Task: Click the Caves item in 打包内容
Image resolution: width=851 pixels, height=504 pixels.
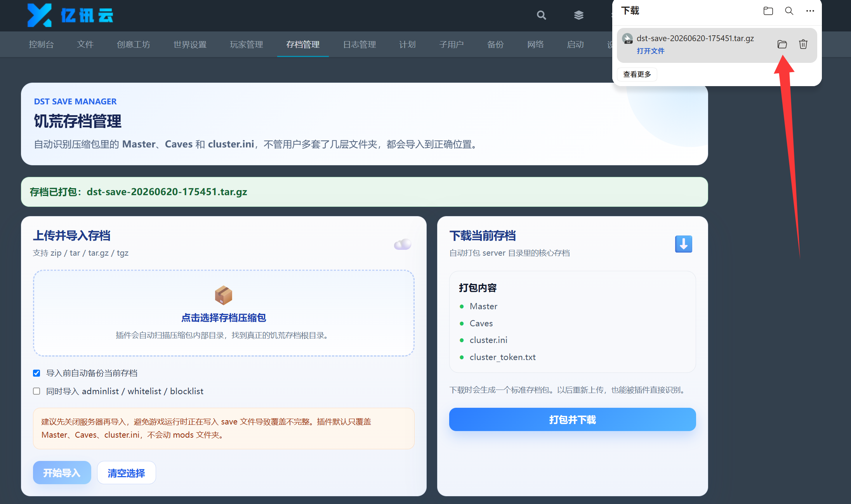Action: (x=481, y=323)
